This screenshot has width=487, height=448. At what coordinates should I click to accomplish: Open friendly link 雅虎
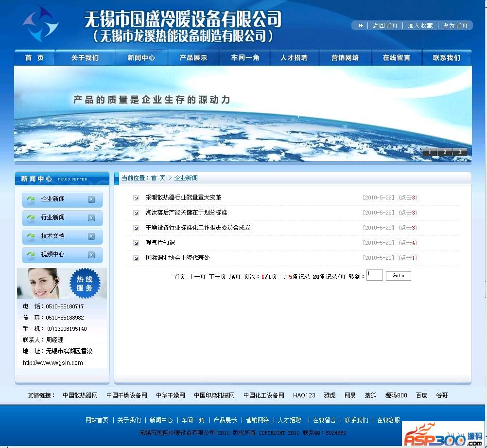click(330, 395)
